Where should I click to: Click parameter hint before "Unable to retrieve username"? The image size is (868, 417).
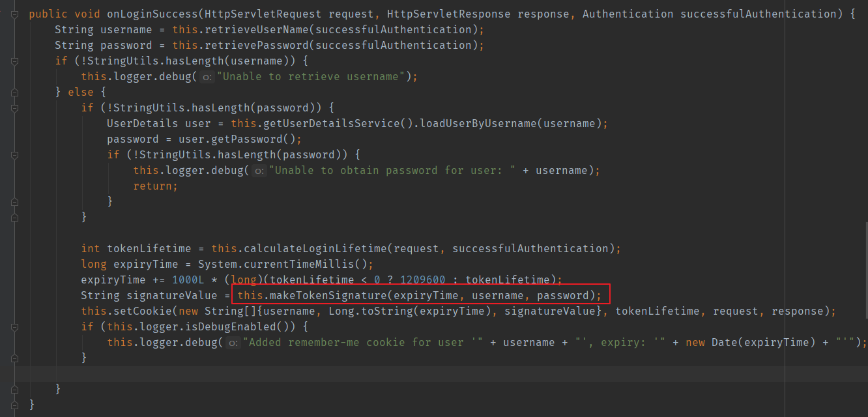pyautogui.click(x=207, y=77)
